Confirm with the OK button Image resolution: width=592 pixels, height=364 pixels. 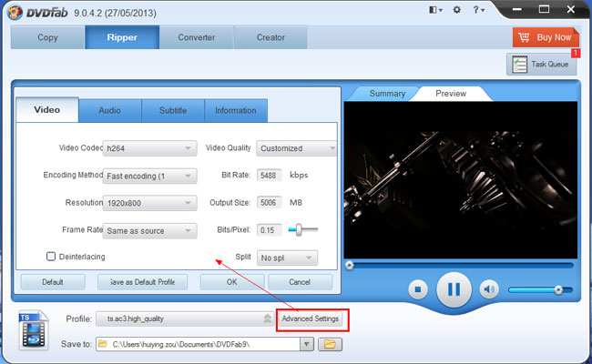point(232,282)
